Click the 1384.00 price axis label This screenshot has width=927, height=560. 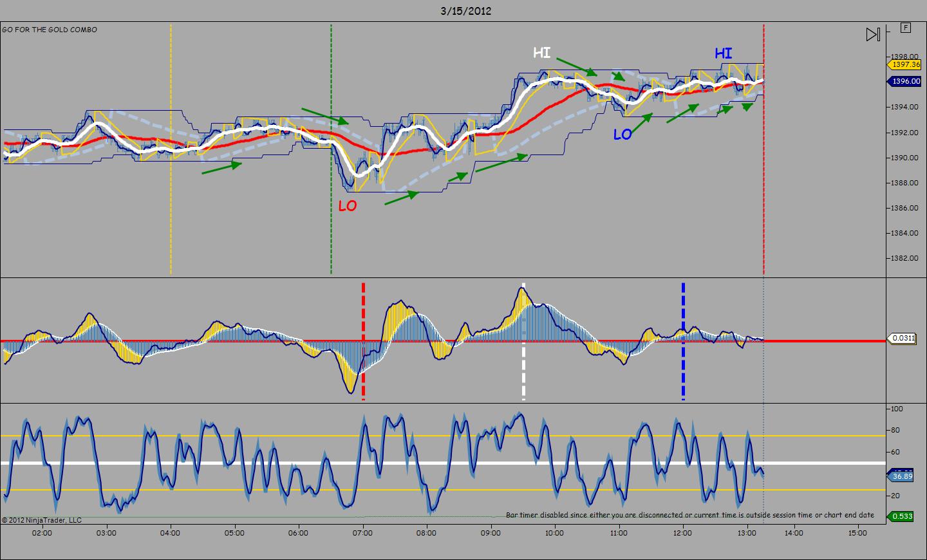click(905, 233)
